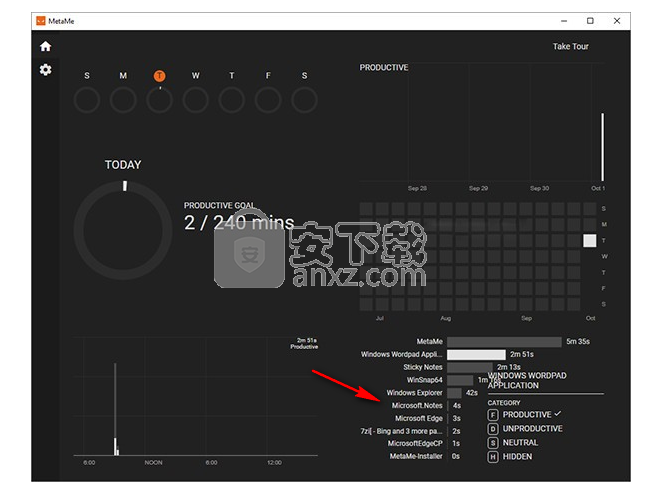Go to the Home dashboard icon
This screenshot has height=499, width=645.
45,46
